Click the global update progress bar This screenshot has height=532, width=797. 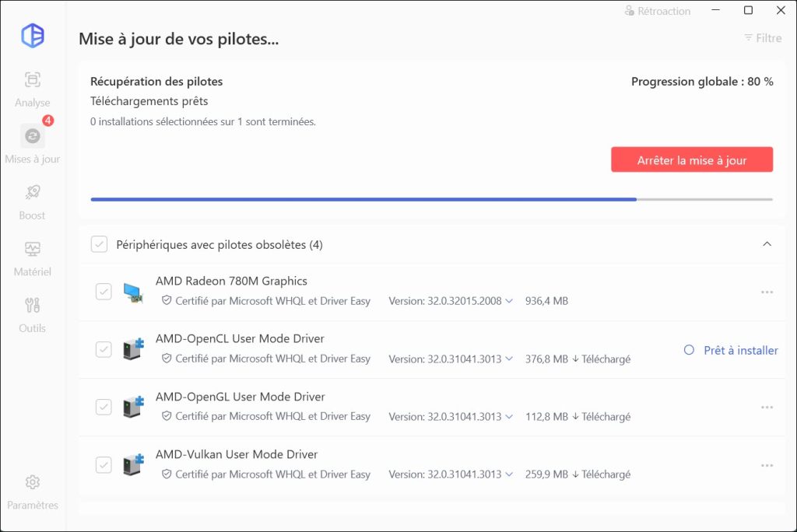[x=431, y=200]
